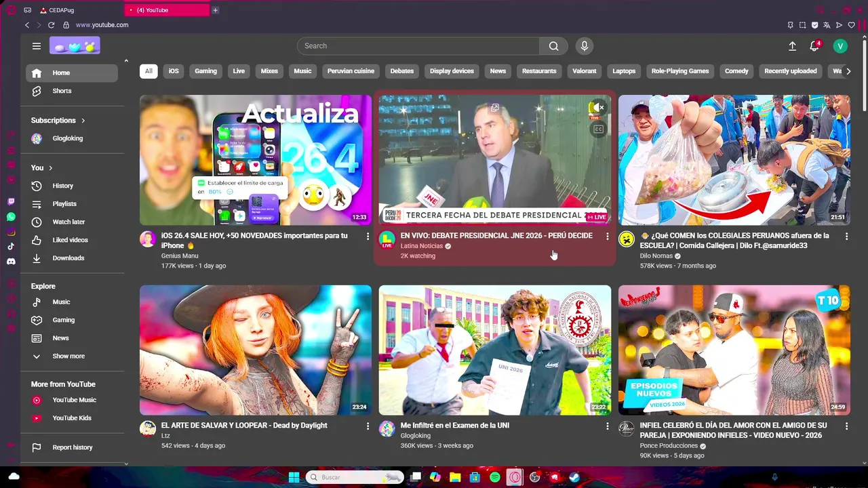Open the upload/create icon in header
868x488 pixels.
click(792, 46)
